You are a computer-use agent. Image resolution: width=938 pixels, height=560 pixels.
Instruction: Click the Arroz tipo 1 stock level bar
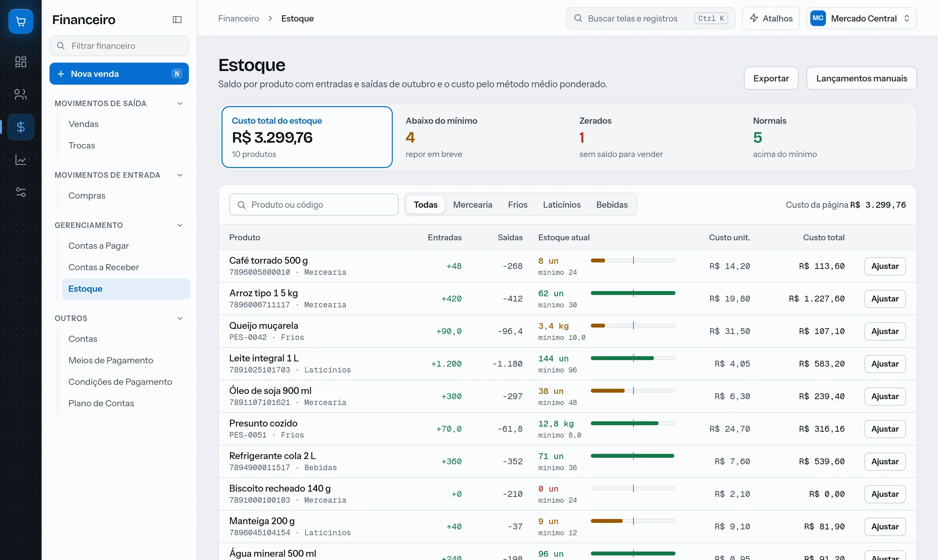632,293
